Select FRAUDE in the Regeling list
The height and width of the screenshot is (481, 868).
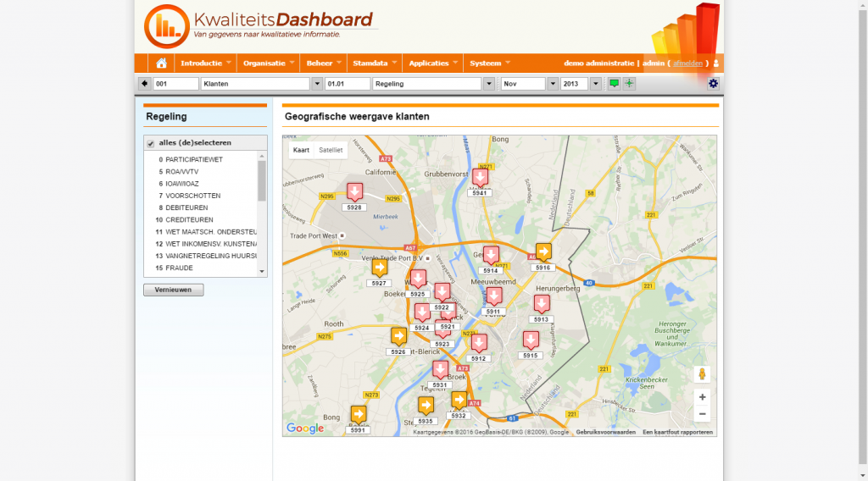(179, 268)
